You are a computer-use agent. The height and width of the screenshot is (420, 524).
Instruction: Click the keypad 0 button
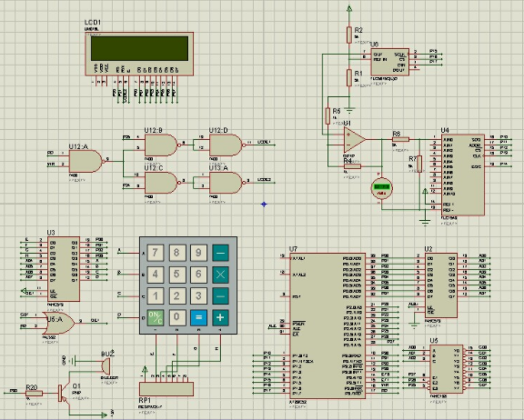[176, 317]
